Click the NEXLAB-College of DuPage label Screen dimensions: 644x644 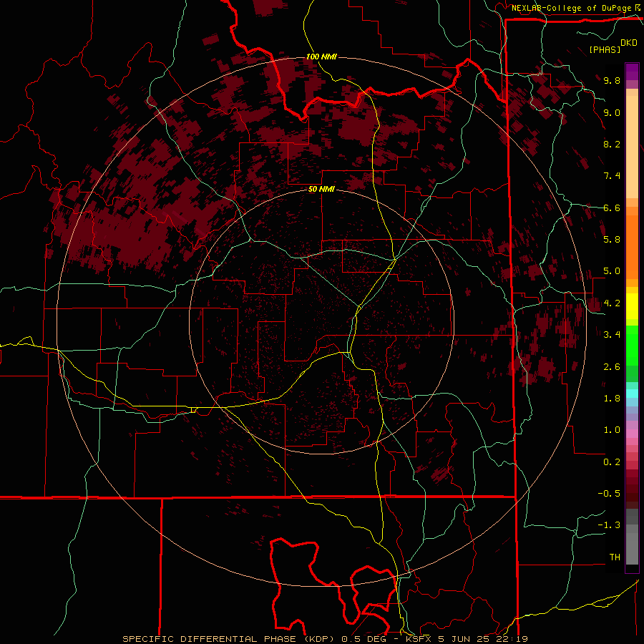(572, 8)
